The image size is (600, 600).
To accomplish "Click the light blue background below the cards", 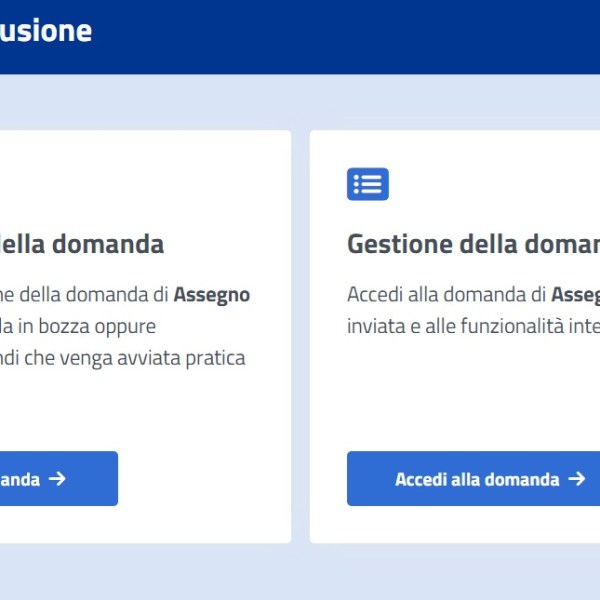I will tap(300, 572).
